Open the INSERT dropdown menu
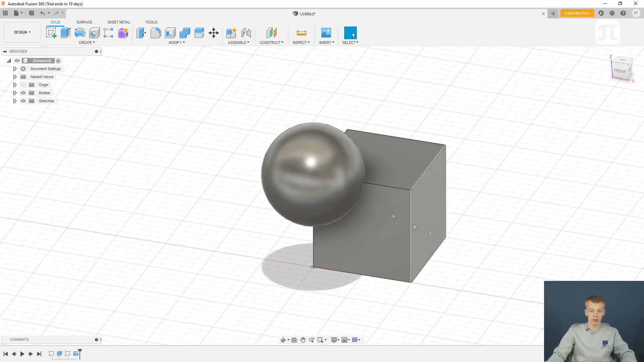Viewport: 644px width, 362px height. tap(326, 43)
